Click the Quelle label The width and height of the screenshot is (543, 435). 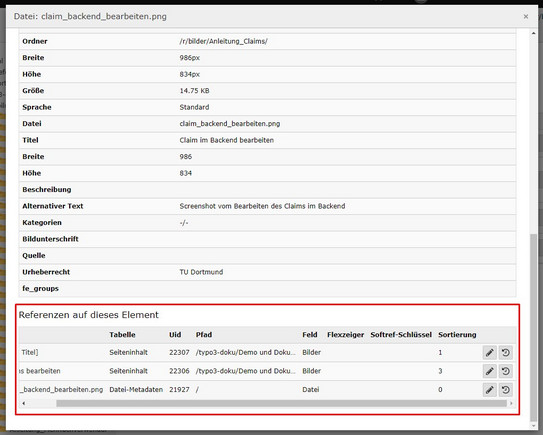tap(34, 256)
